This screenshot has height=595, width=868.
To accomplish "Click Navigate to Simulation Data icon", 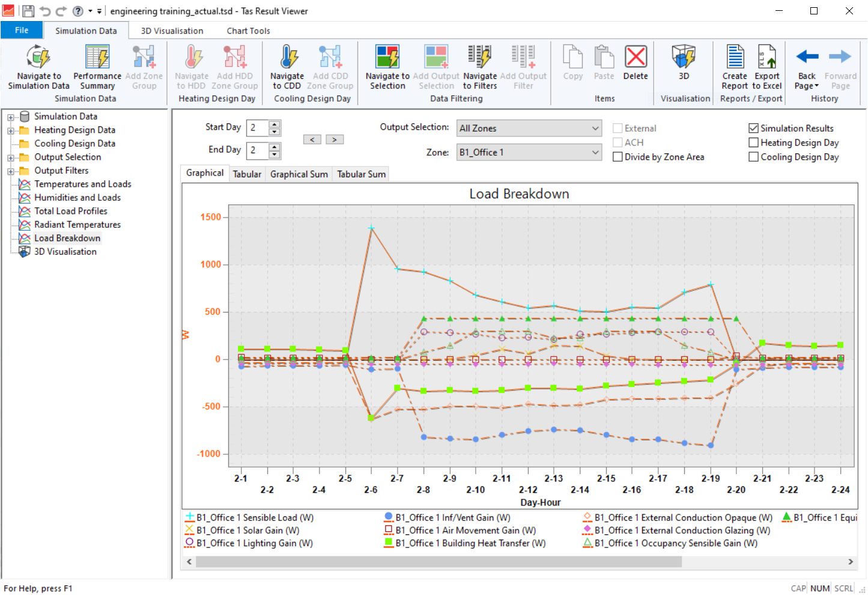I will (x=38, y=58).
